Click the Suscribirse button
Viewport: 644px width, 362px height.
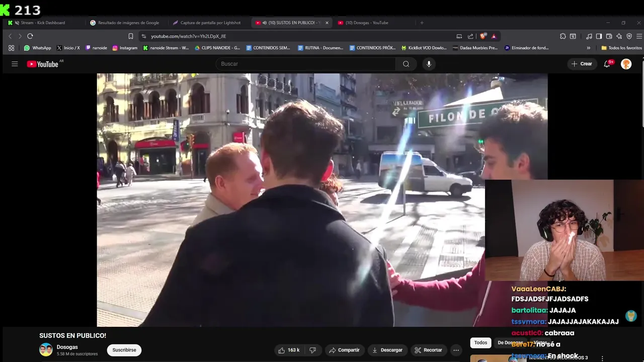click(x=124, y=350)
